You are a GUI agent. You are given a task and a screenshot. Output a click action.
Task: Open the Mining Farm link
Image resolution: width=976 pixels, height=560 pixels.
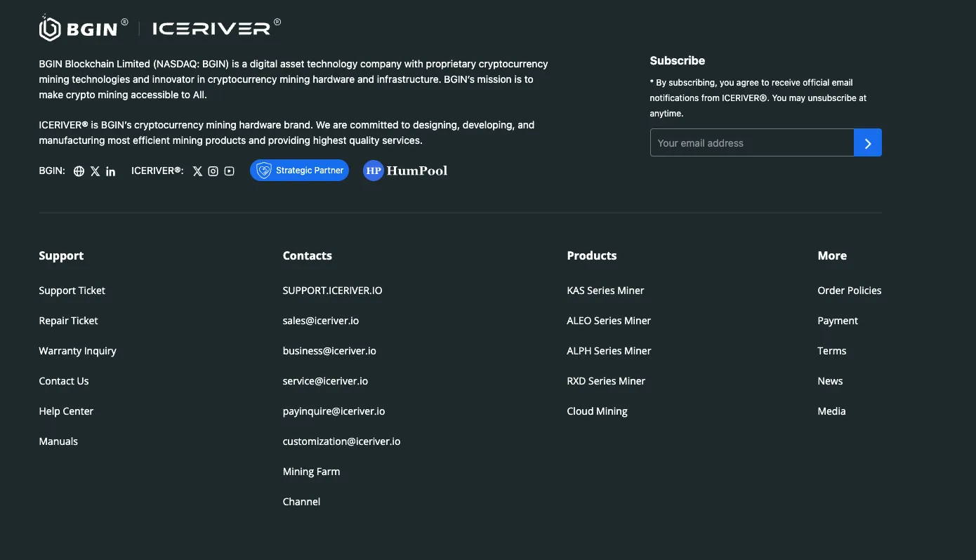tap(312, 472)
